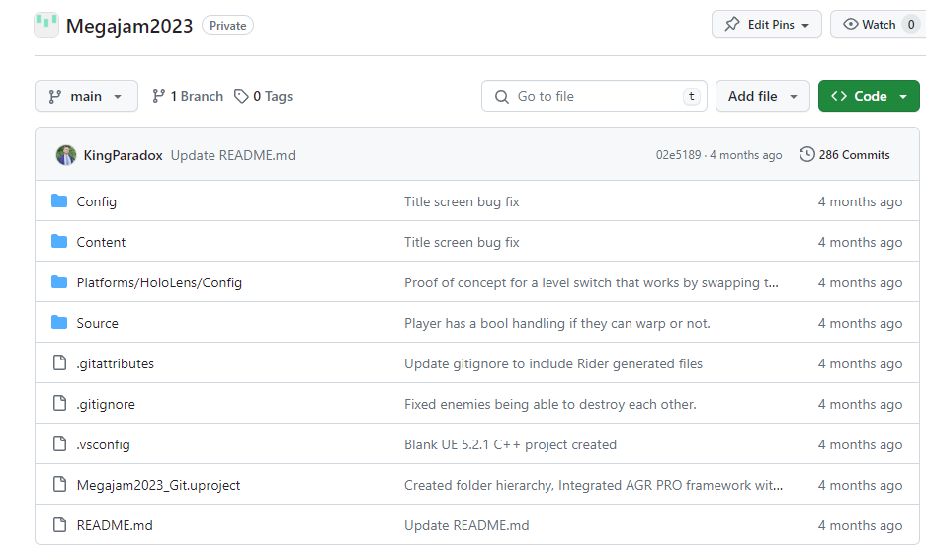Click KingParadox's profile avatar
926x560 pixels.
pos(66,155)
